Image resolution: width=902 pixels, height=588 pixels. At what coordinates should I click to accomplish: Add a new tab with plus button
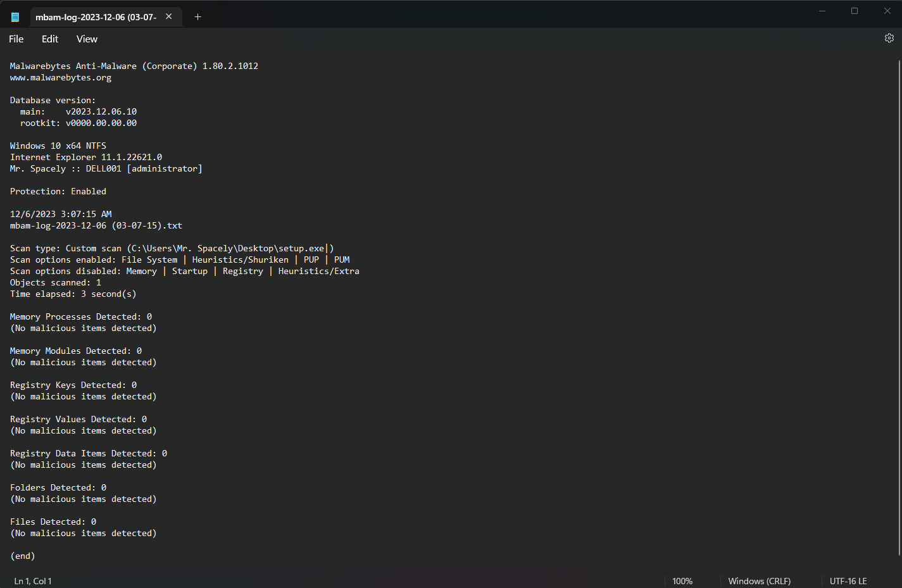197,17
